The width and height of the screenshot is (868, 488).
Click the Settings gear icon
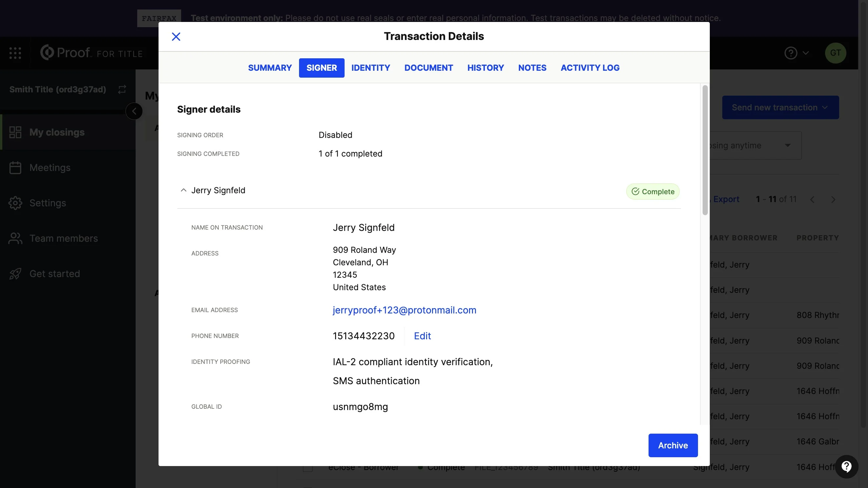[15, 203]
